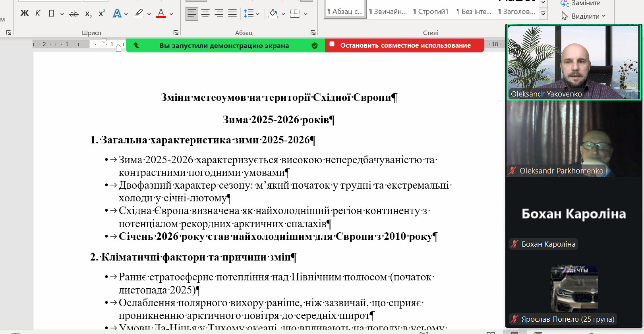Open the underline style dropdown arrow

(62, 14)
